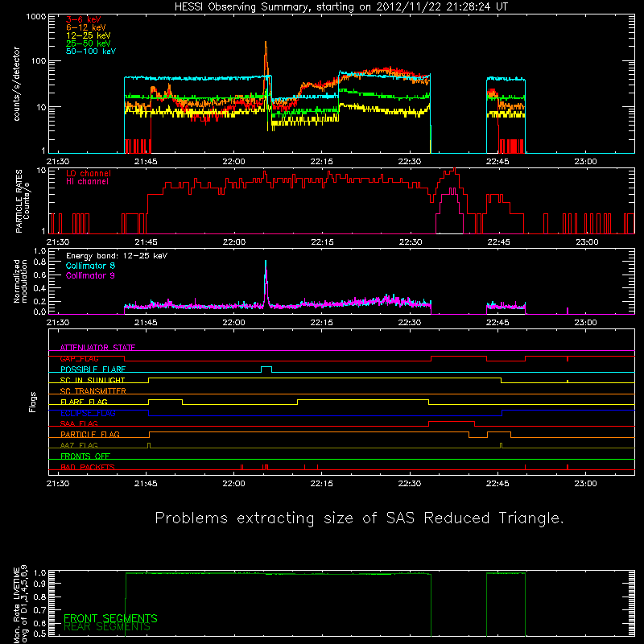Select the Collimator 9 legend label
The image size is (644, 644).
pos(90,275)
